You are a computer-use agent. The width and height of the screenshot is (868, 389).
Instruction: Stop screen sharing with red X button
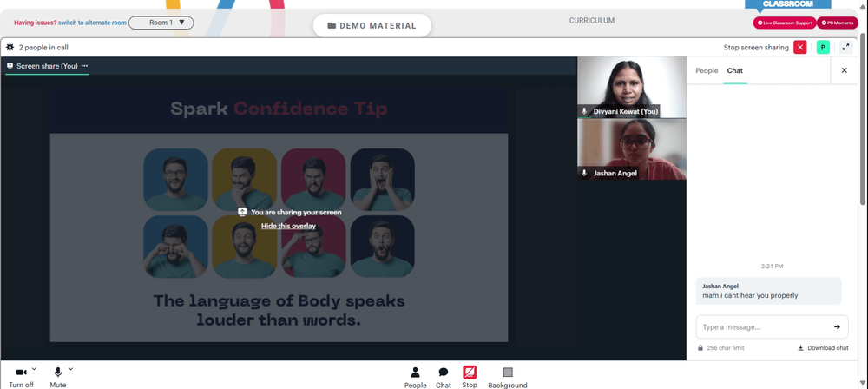(x=800, y=47)
